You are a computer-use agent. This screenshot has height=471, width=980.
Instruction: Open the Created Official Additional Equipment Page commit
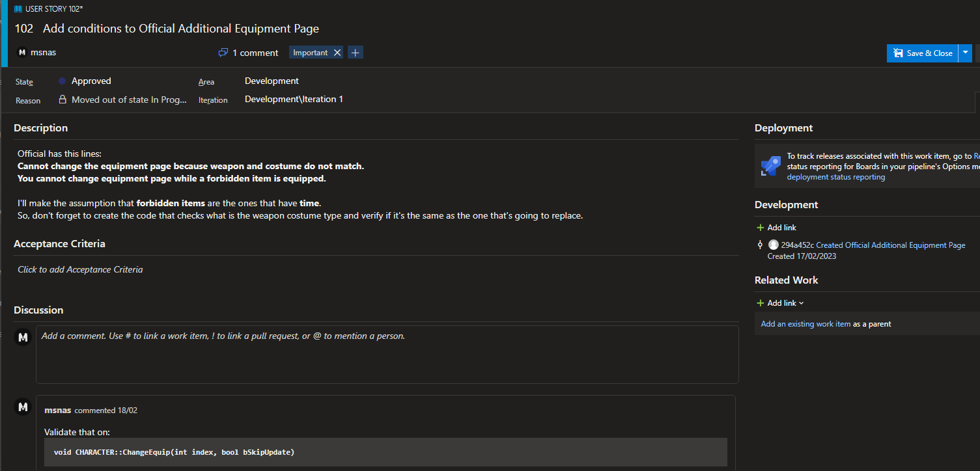click(x=890, y=245)
